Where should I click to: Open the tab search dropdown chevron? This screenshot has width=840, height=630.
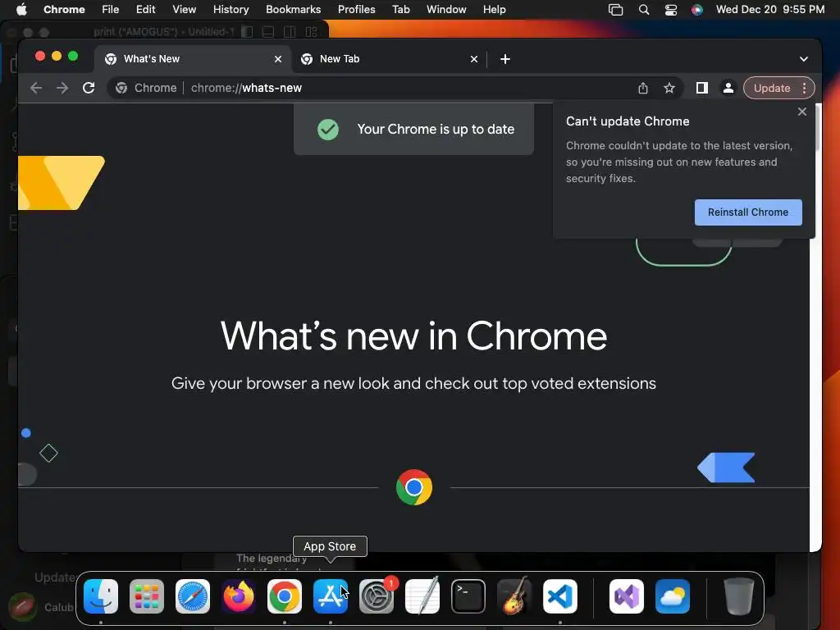[804, 59]
